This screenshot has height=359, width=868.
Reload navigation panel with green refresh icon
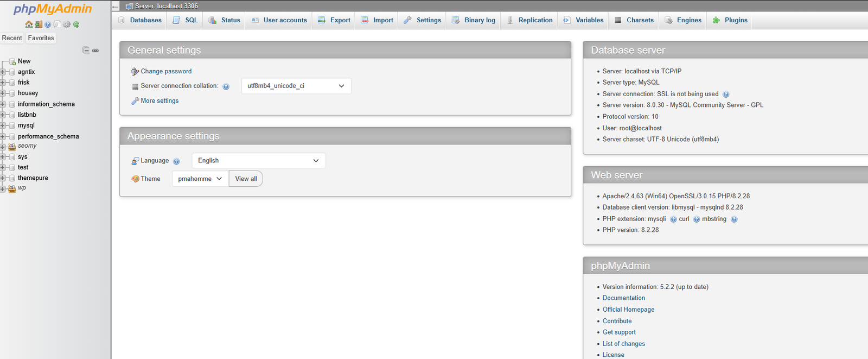click(76, 24)
